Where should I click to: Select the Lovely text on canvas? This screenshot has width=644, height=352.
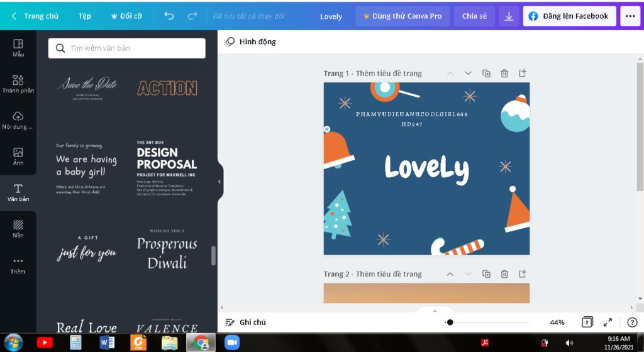pos(427,168)
